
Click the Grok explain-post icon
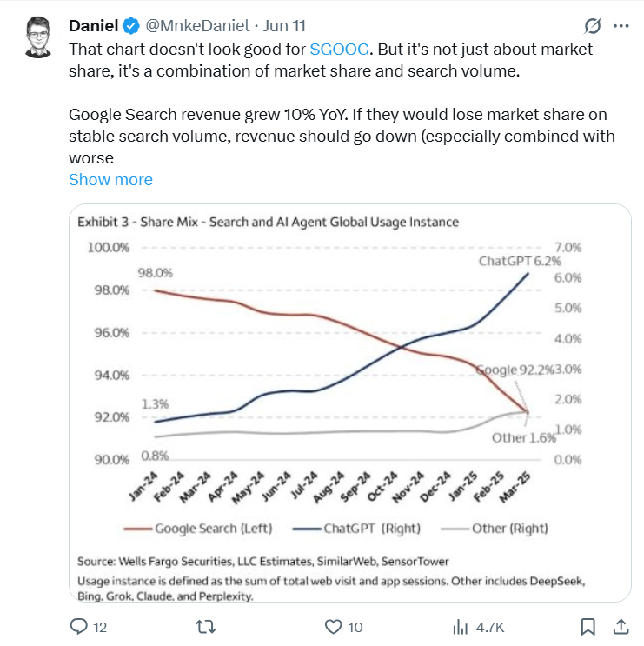pos(593,26)
